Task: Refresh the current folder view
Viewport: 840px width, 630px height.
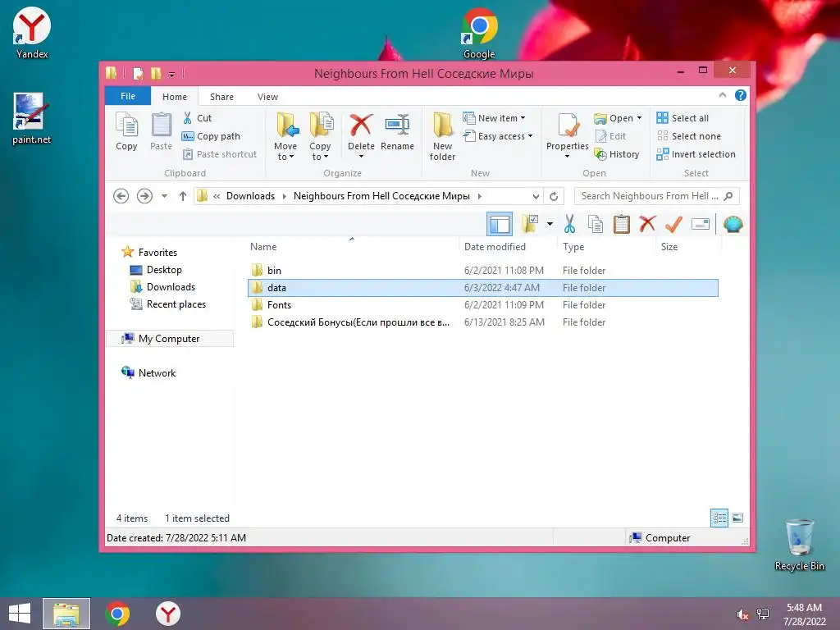Action: (554, 196)
